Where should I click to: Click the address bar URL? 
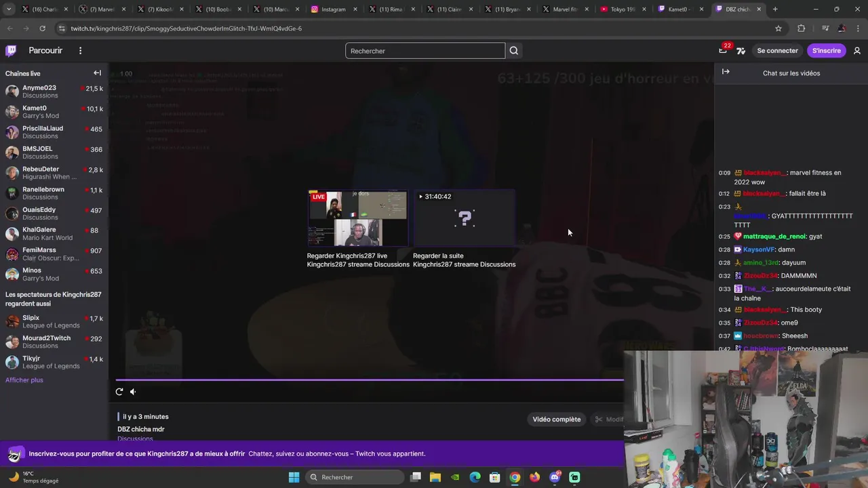pos(186,28)
